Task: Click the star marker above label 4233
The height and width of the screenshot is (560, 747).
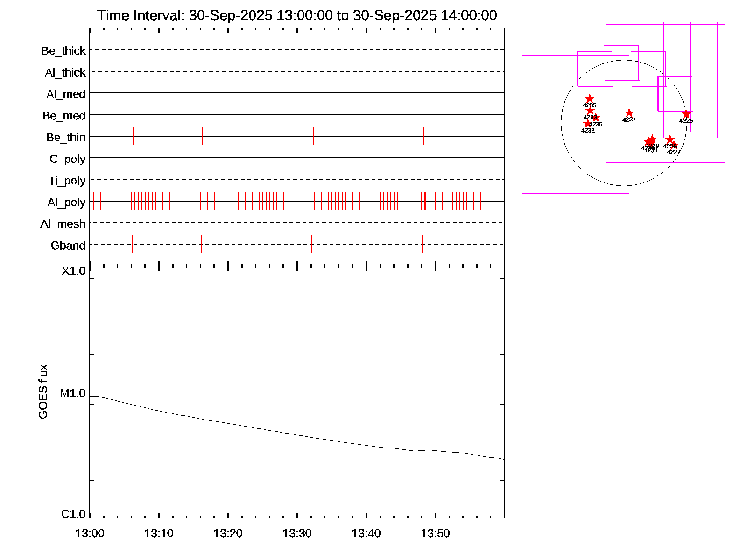Action: coord(590,111)
